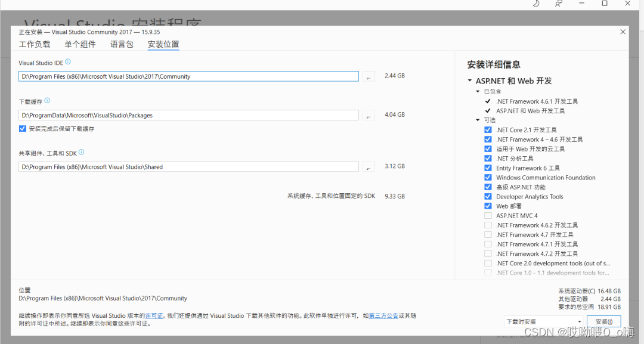The height and width of the screenshot is (344, 644).
Task: Check .NET Framework 4.7 开发工具 (not 4.7.1)
Action: click(x=488, y=234)
